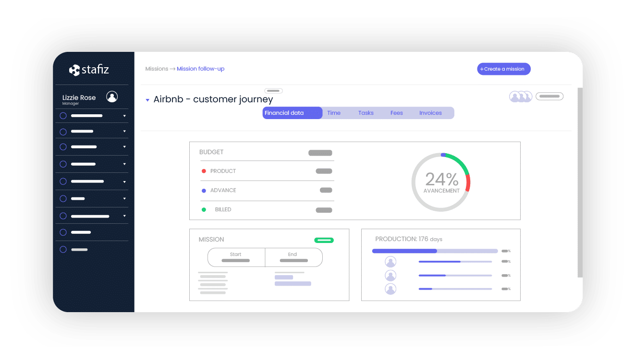Expand the first sidebar menu dropdown arrow

[x=124, y=116]
